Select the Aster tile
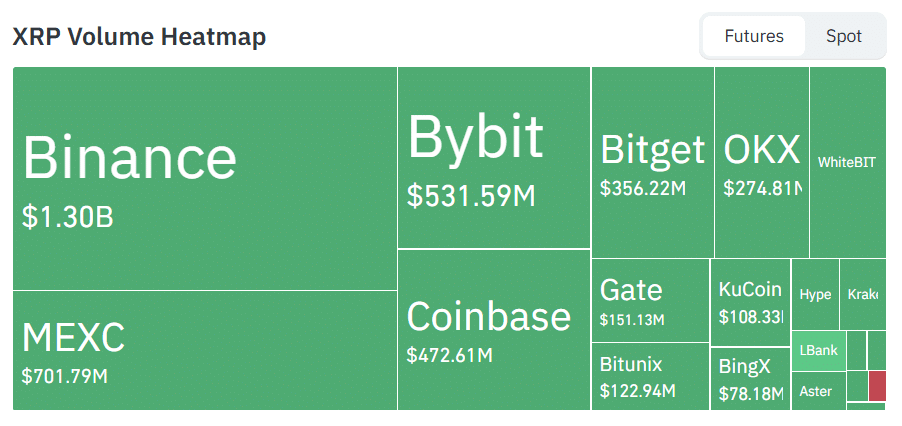 point(818,391)
